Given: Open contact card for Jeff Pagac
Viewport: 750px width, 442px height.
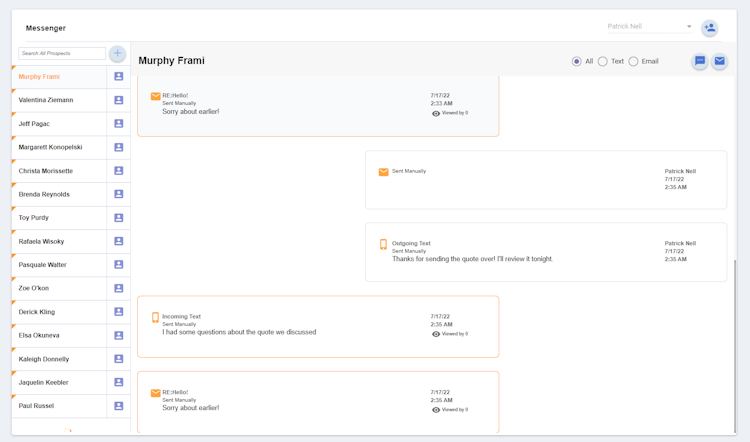Looking at the screenshot, I should coord(118,124).
